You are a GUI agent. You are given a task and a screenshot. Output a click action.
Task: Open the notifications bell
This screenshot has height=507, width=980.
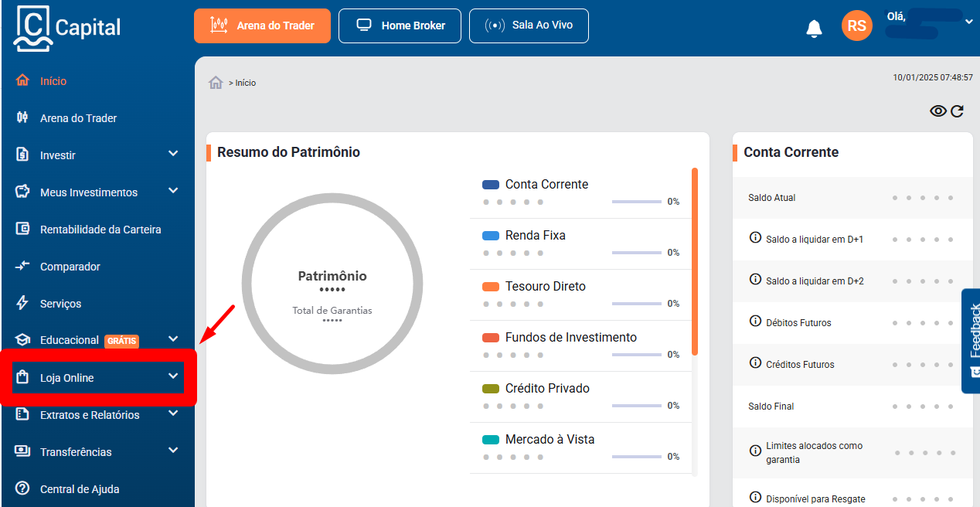click(x=814, y=29)
